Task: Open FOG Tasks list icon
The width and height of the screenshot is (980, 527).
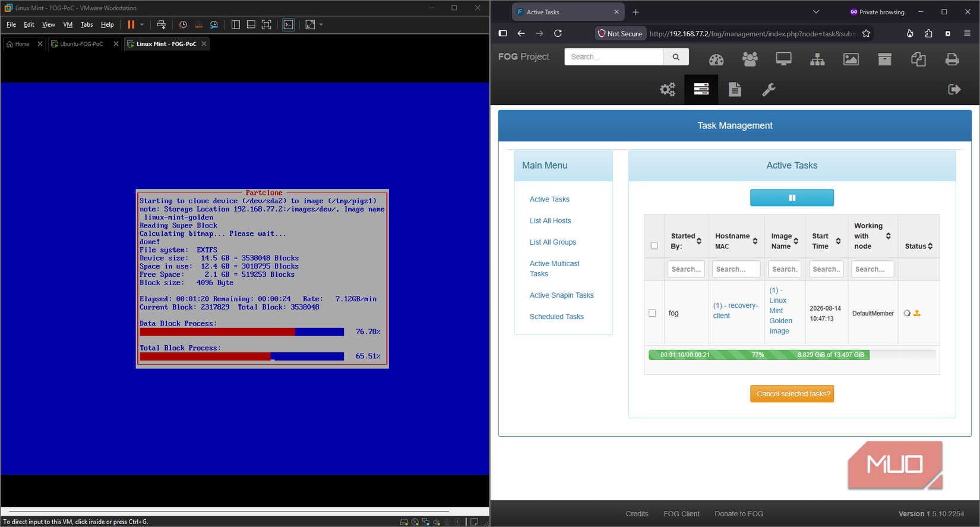Action: [x=701, y=89]
